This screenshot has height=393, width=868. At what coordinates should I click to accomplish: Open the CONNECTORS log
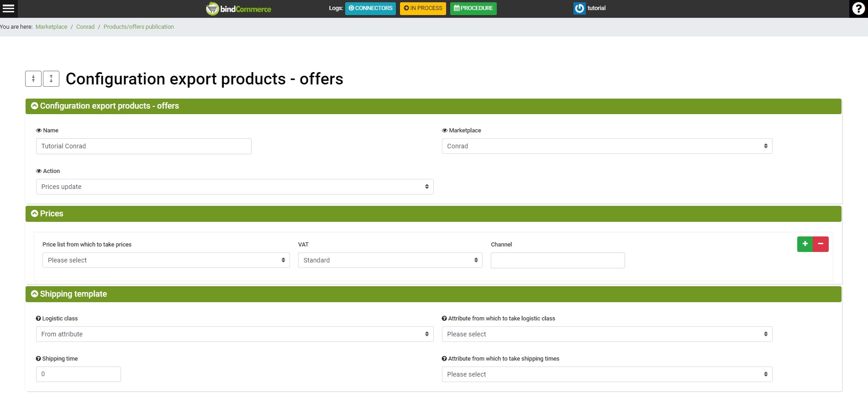click(370, 8)
